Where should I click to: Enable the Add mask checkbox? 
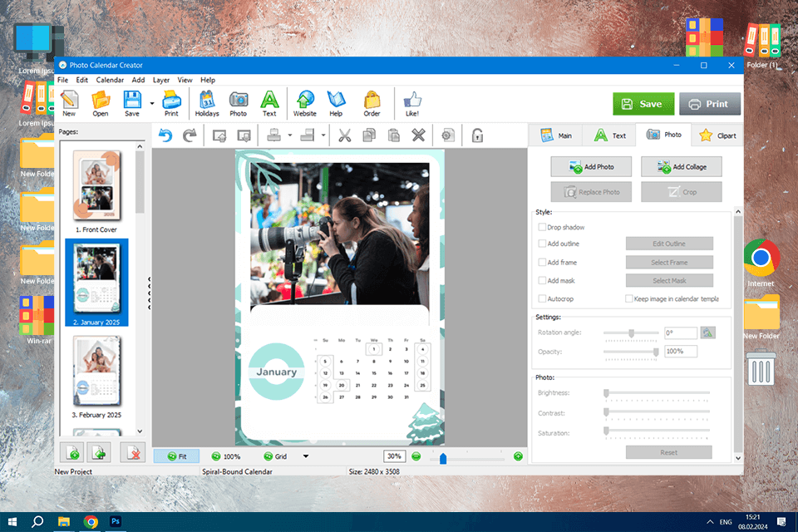(542, 280)
